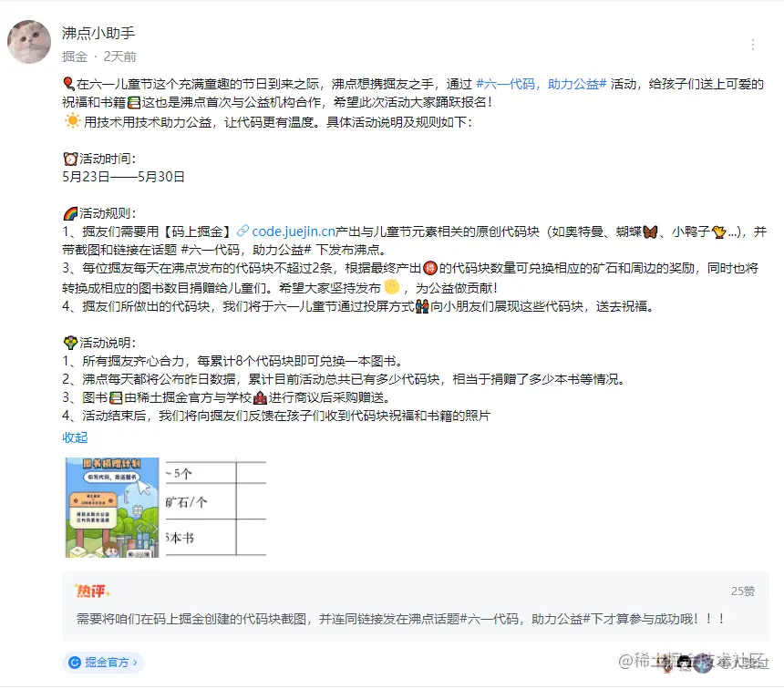
Task: Click the bouquet emoji before 活动说明
Action: pos(70,343)
